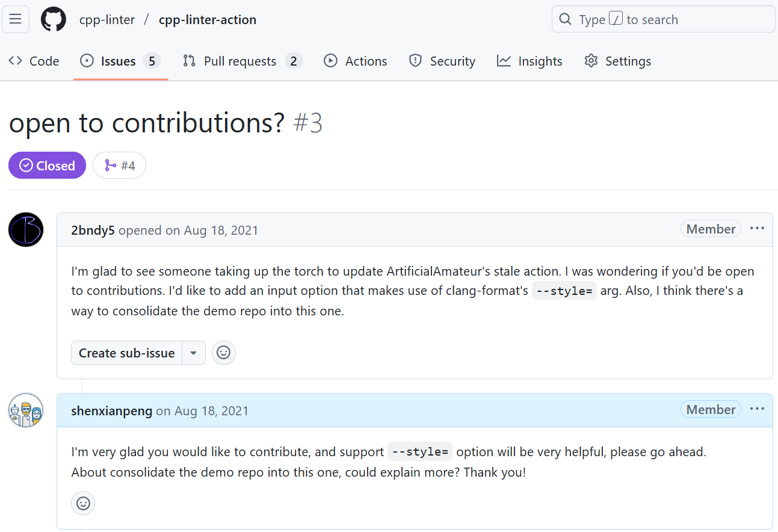Open the hamburger navigation menu
This screenshot has height=532, width=778.
(16, 19)
